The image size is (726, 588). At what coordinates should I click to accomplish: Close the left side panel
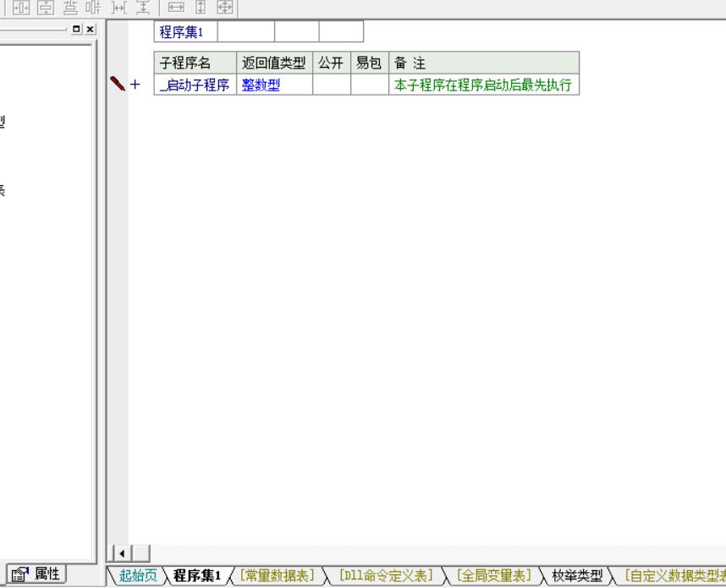91,29
